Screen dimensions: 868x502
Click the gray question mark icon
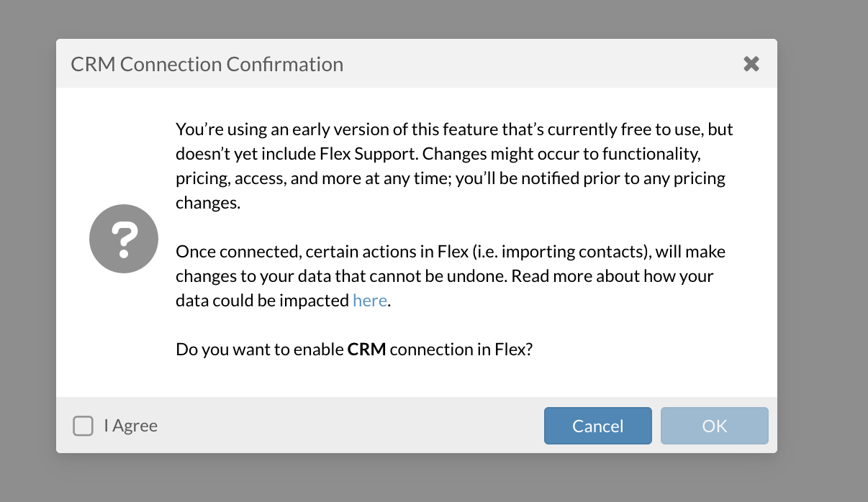click(x=123, y=238)
